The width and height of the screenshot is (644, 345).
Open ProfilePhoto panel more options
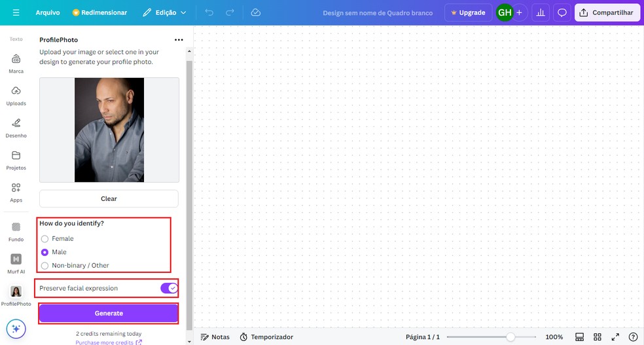coord(179,40)
